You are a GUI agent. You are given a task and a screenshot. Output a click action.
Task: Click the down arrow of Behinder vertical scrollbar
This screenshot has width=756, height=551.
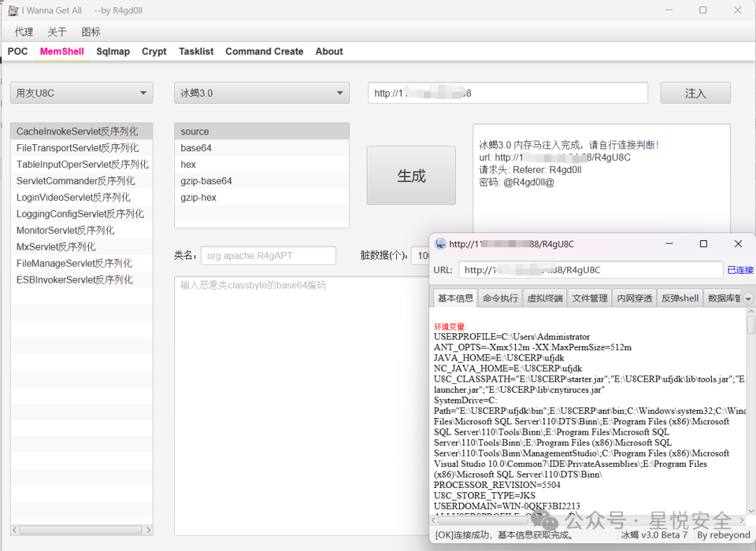pyautogui.click(x=750, y=511)
